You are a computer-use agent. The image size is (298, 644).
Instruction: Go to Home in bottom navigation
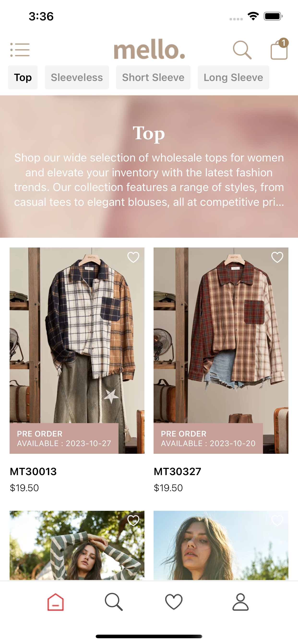[56, 602]
